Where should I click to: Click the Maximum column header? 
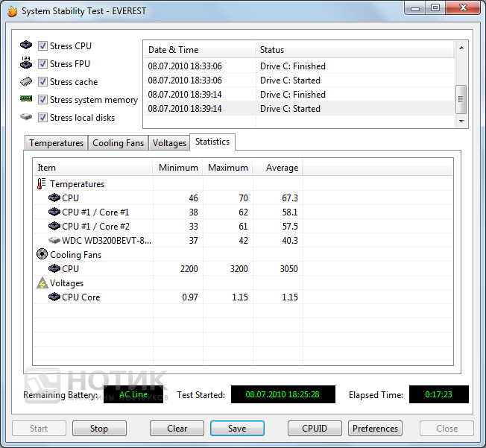click(228, 168)
